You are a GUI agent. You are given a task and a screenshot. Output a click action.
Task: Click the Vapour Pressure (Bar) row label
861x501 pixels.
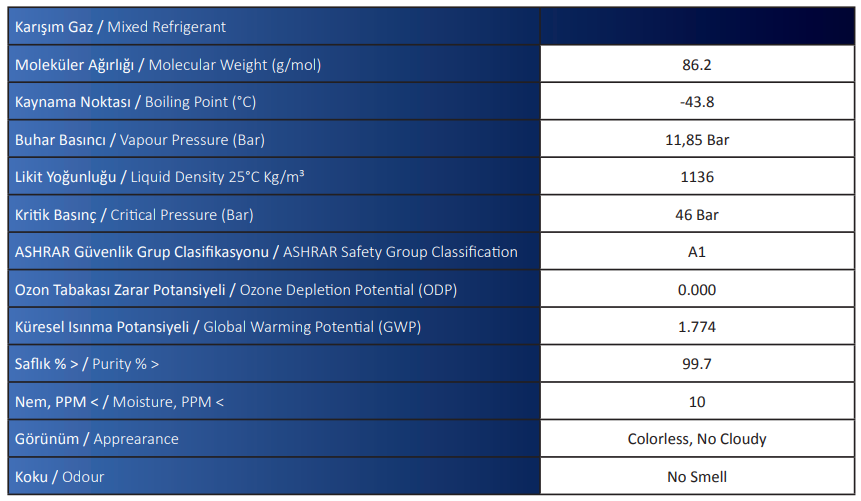coord(274,140)
